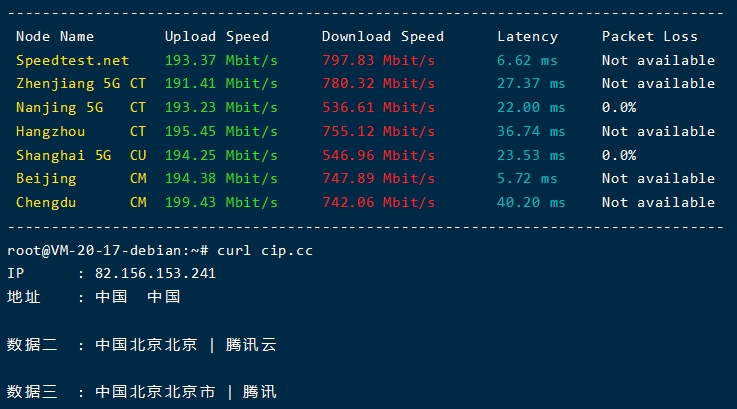The height and width of the screenshot is (409, 737).
Task: Click the Speedtest.net node name
Action: coord(72,61)
